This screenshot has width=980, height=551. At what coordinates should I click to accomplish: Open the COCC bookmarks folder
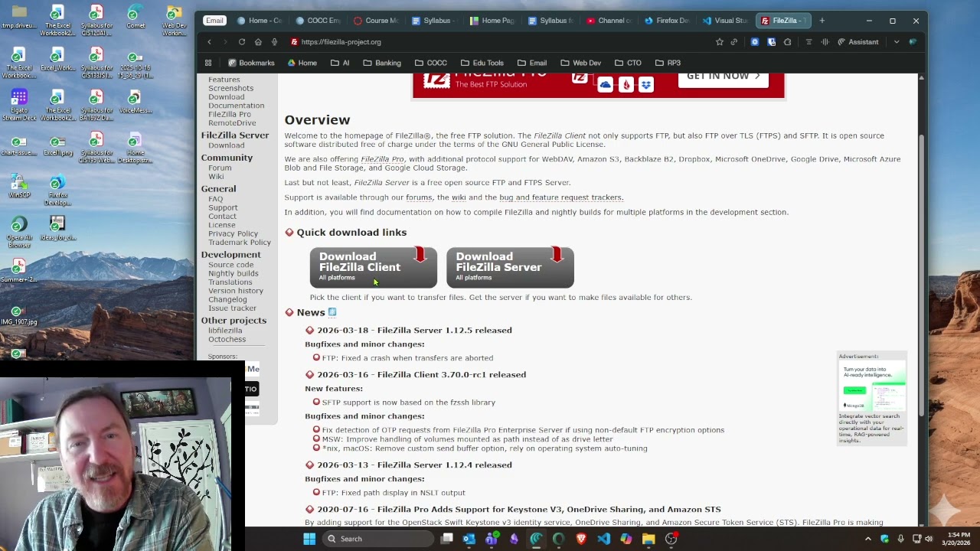tap(431, 63)
